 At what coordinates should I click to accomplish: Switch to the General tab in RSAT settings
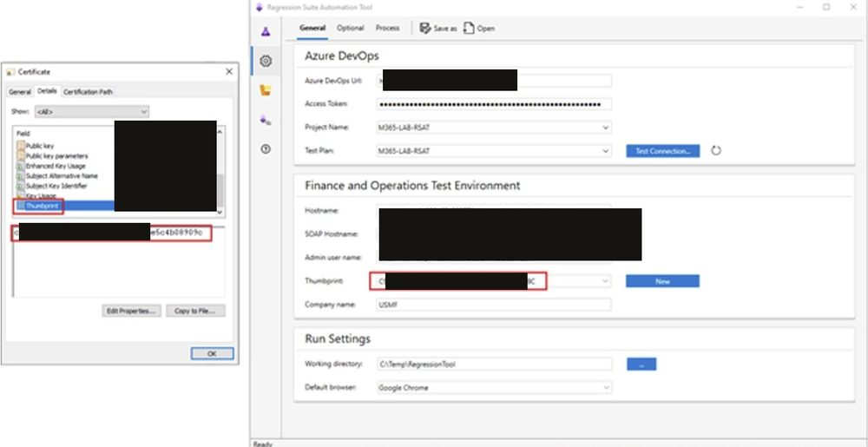[312, 28]
